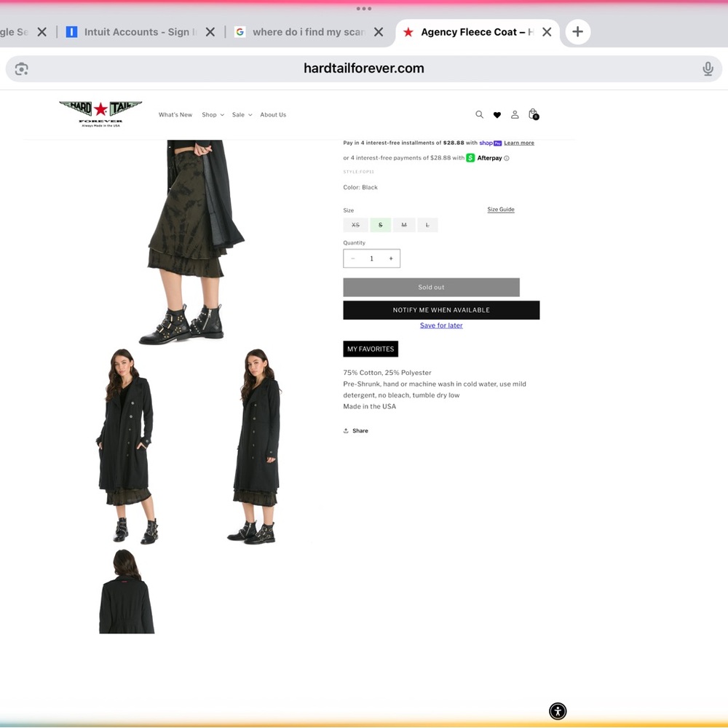Open the close-up skirt and boots image

[x=191, y=242]
